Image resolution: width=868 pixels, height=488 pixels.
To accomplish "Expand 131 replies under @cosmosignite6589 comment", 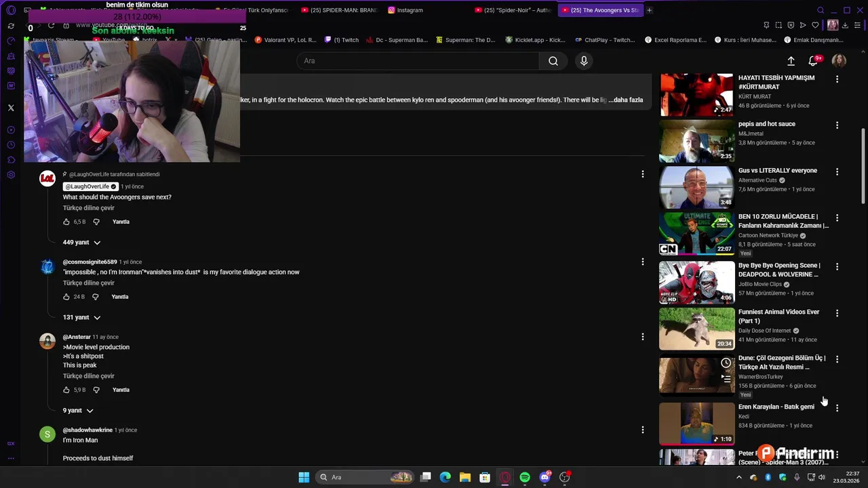I will 81,317.
